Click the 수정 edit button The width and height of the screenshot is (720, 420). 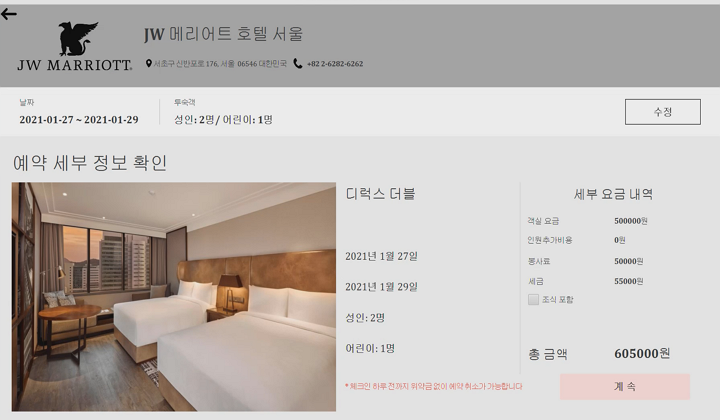(x=663, y=112)
